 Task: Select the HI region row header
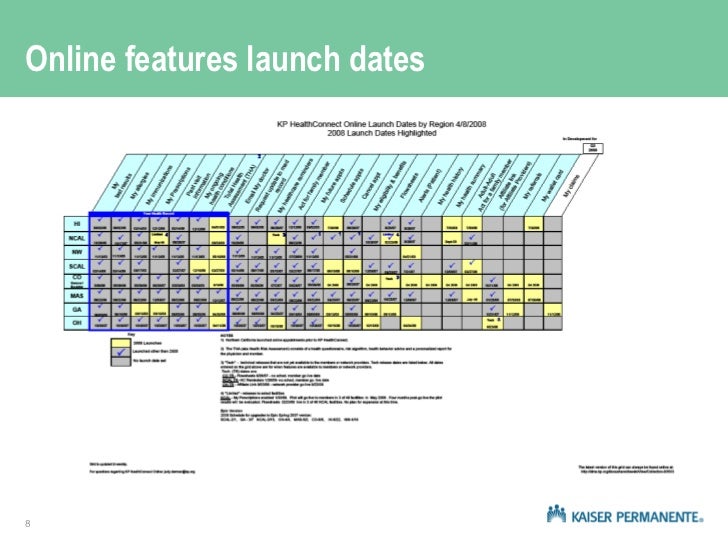(77, 224)
